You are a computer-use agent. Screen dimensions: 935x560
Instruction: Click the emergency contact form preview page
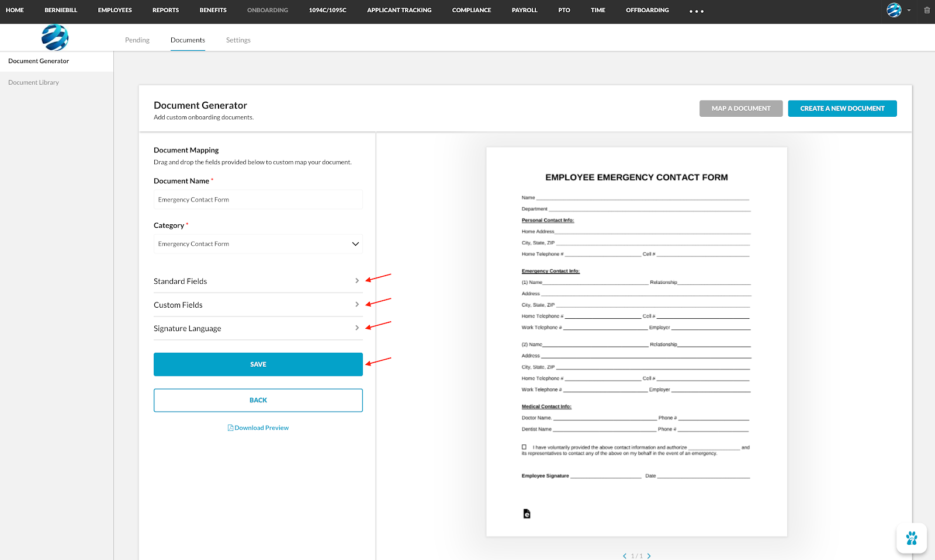pyautogui.click(x=636, y=342)
